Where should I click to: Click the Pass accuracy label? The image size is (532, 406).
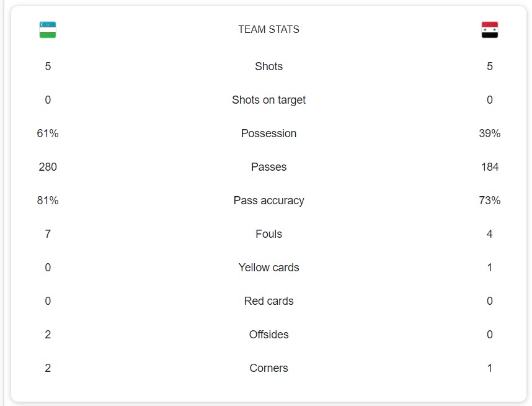(268, 201)
